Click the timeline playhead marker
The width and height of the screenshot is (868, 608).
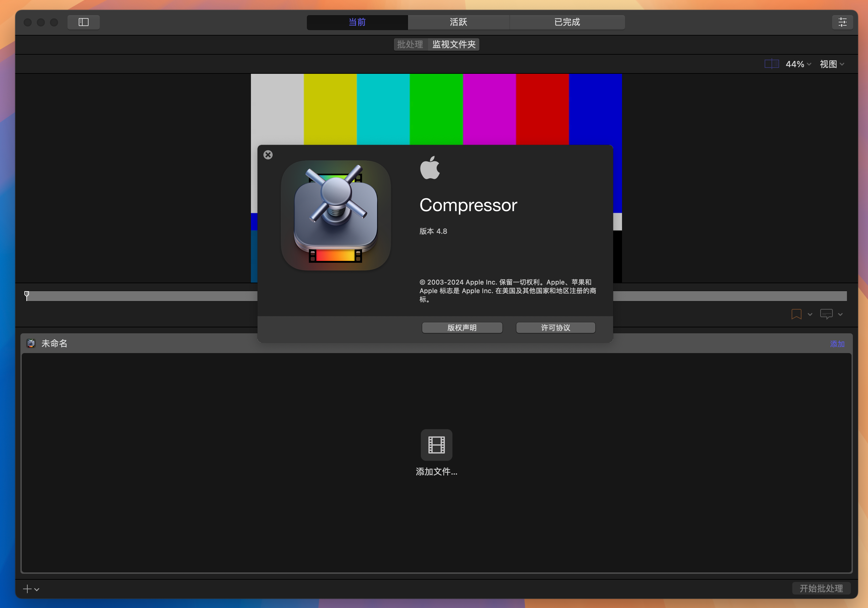click(x=26, y=295)
